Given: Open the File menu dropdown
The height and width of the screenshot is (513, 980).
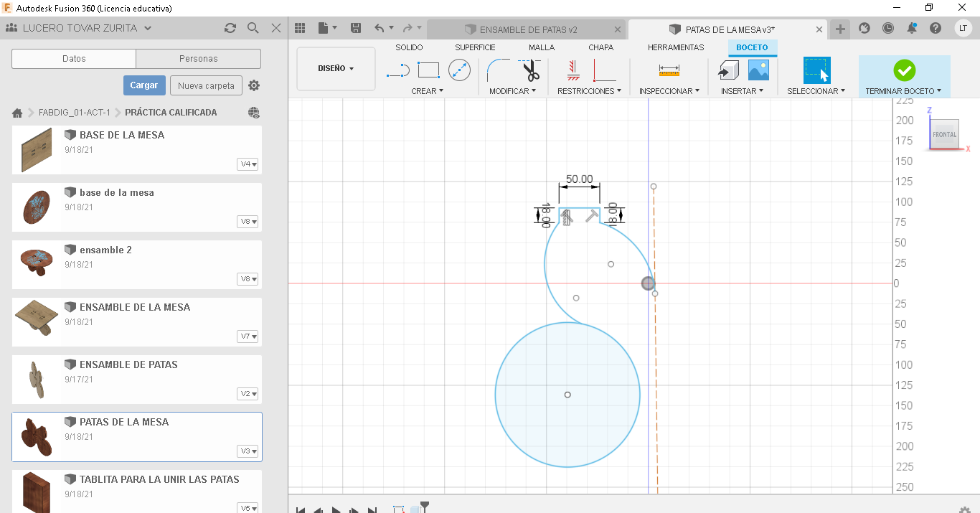Looking at the screenshot, I should pyautogui.click(x=328, y=28).
